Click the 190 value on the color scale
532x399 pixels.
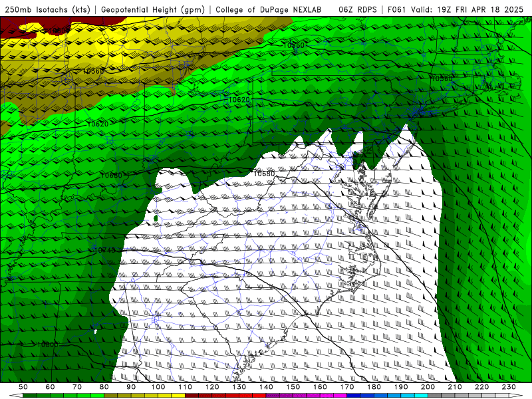(401, 387)
